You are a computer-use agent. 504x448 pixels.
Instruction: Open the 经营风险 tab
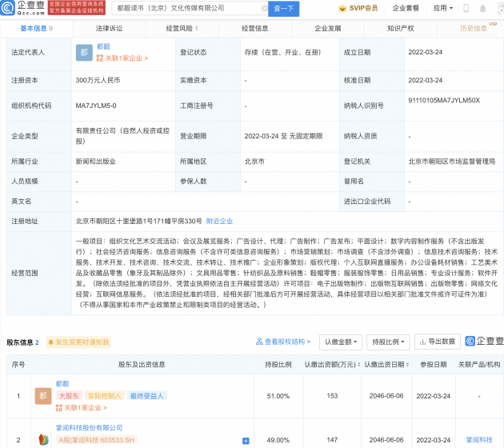pyautogui.click(x=182, y=28)
